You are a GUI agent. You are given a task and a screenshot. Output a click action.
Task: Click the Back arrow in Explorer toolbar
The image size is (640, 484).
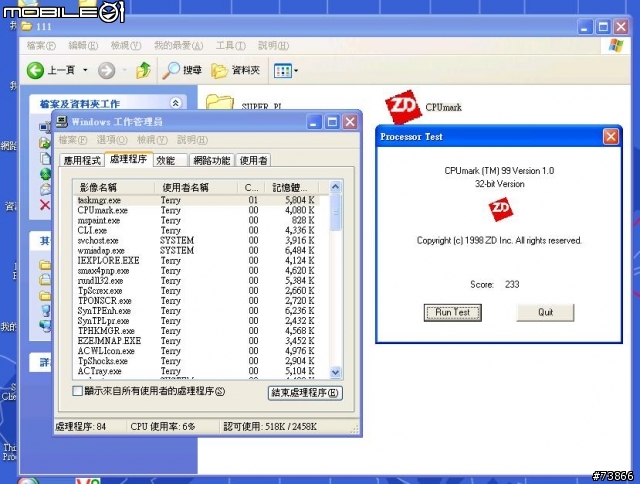click(36, 70)
